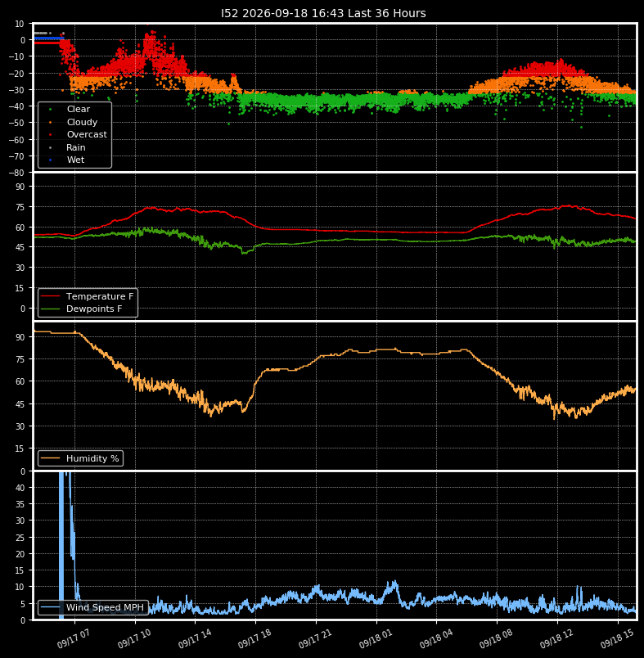Click the '-70' y-axis label of sky chart
The height and width of the screenshot is (658, 644).
point(17,156)
